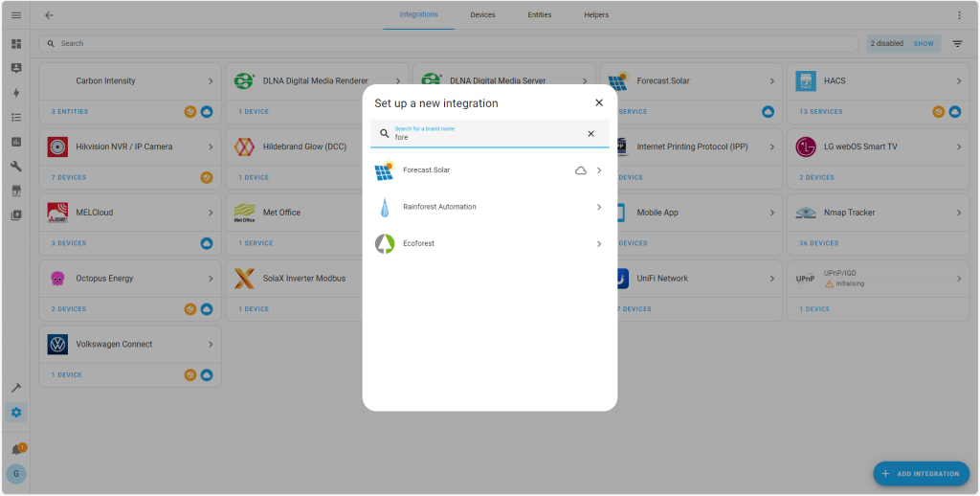This screenshot has height=496, width=980.
Task: Go back with the arrow icon
Action: tap(49, 15)
